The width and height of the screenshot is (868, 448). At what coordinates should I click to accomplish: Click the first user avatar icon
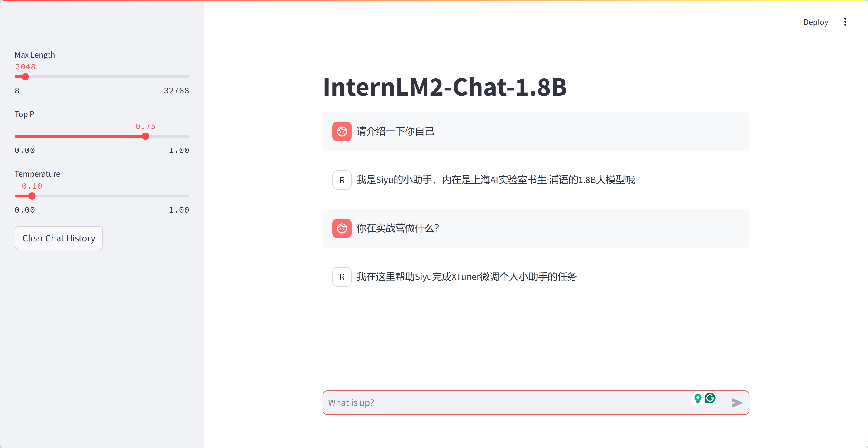(x=342, y=131)
